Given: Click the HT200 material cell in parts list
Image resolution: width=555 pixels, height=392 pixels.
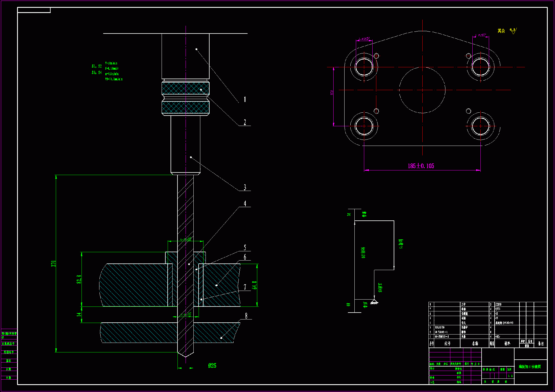Looking at the screenshot, I should click(498, 304).
